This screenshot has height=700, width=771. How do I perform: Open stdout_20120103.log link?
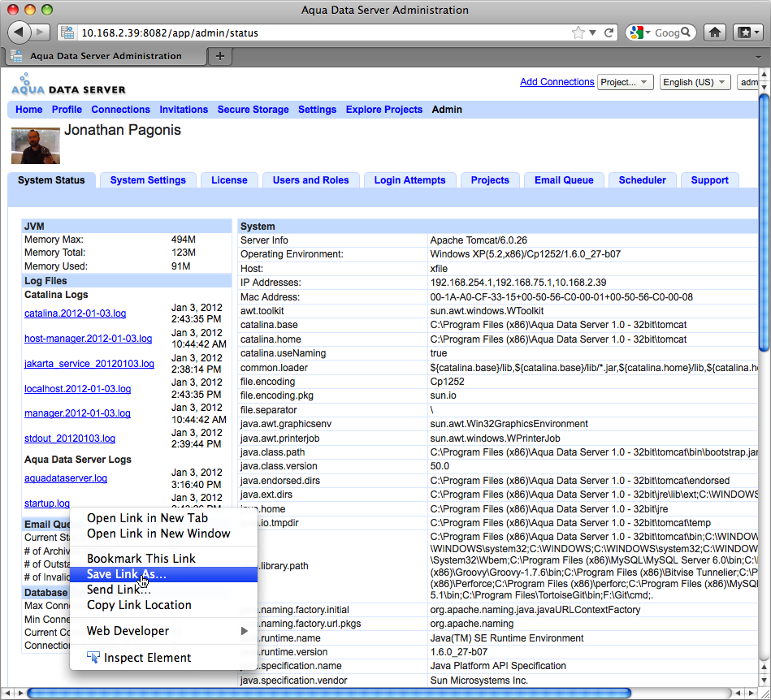pos(70,438)
